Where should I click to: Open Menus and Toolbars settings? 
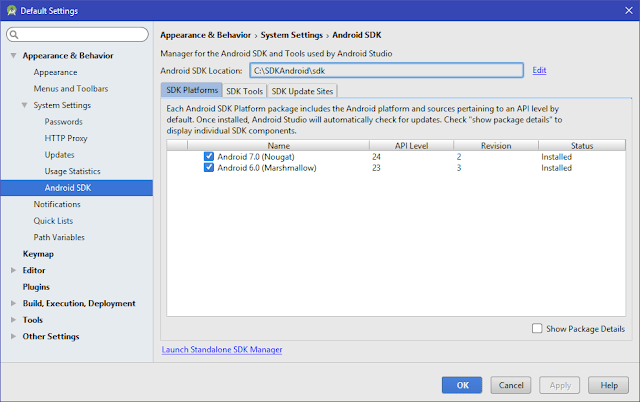[71, 89]
